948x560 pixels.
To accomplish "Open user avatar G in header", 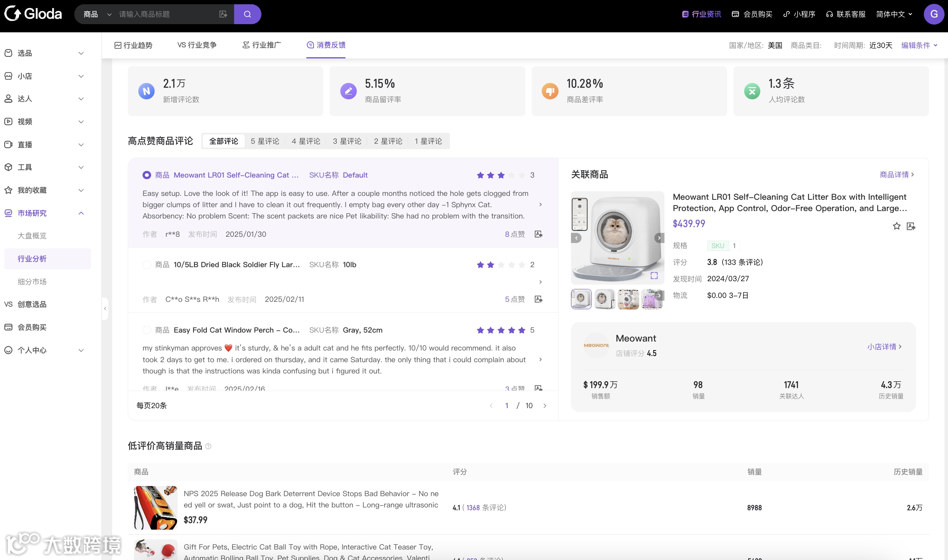I will (934, 14).
